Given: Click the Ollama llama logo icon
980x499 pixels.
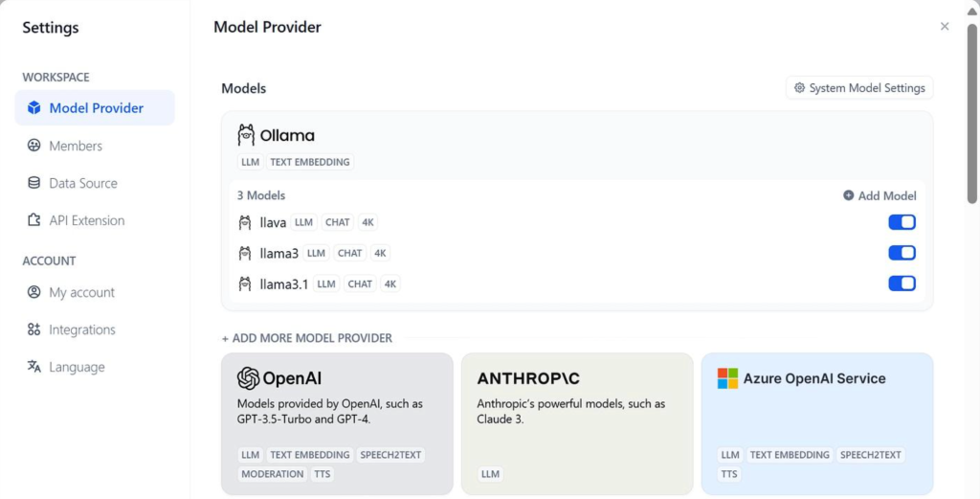Looking at the screenshot, I should tap(246, 135).
